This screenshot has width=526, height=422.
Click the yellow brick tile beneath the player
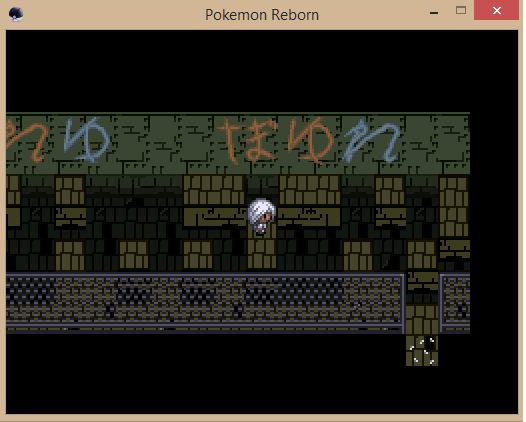point(262,254)
